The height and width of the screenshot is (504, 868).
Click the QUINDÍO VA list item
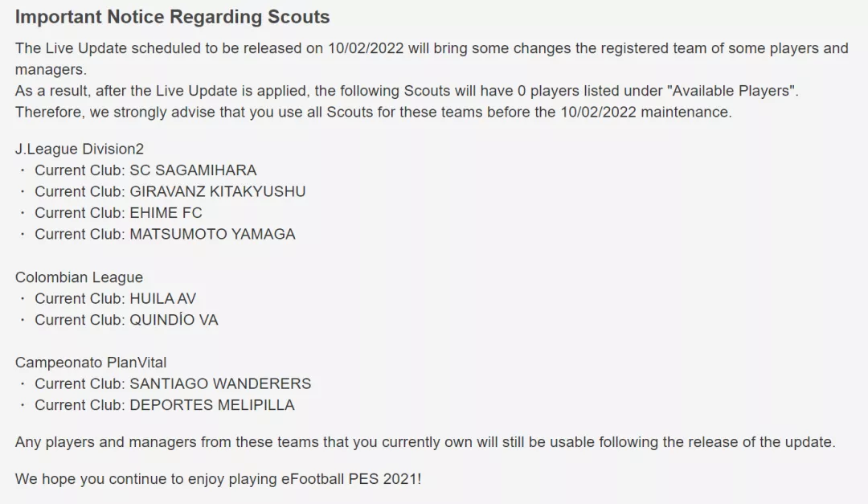[x=126, y=320]
